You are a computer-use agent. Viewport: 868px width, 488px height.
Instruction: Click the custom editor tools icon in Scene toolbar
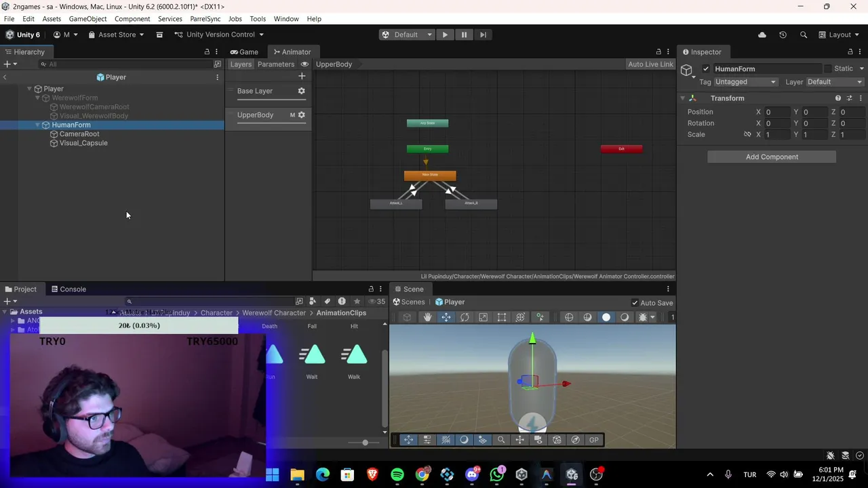(x=540, y=317)
